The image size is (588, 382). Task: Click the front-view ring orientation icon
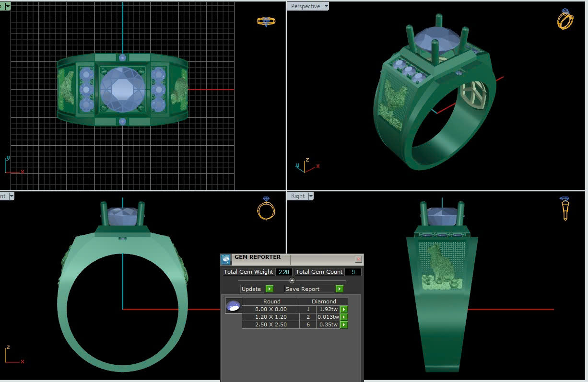tap(266, 208)
